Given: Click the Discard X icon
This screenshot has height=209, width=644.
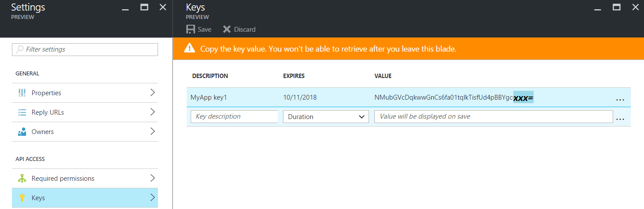Looking at the screenshot, I should pyautogui.click(x=227, y=30).
